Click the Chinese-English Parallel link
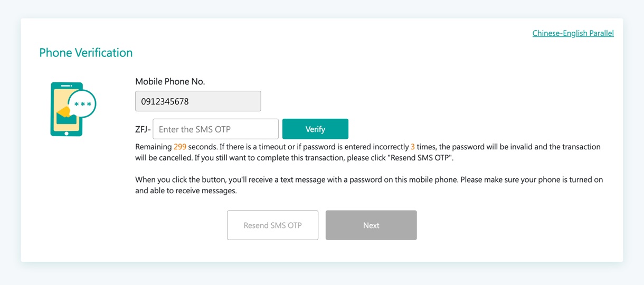The width and height of the screenshot is (644, 285). (573, 33)
